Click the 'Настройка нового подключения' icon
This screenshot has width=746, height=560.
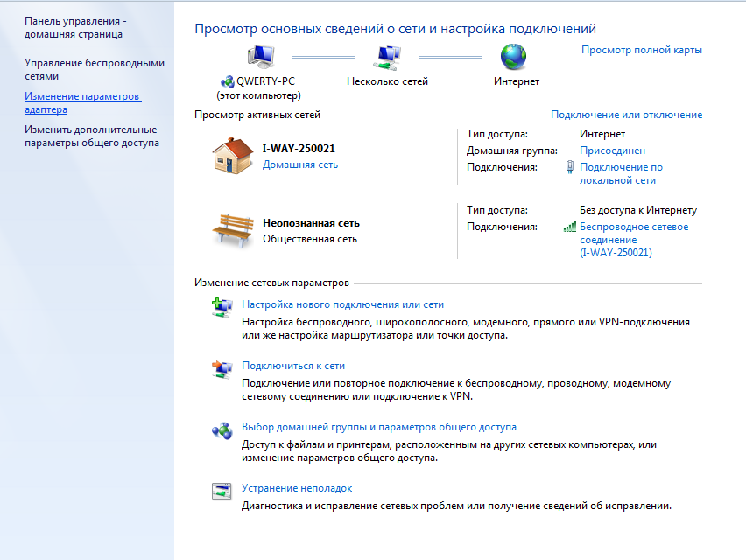222,308
